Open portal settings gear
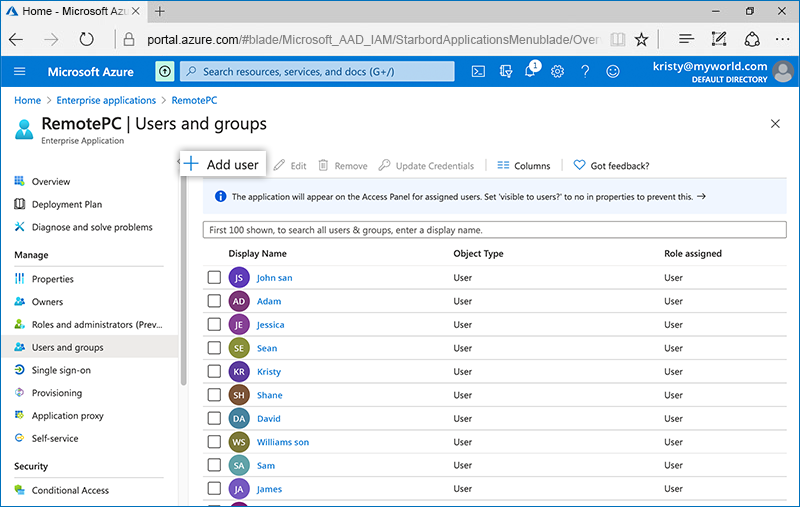The width and height of the screenshot is (800, 507). pyautogui.click(x=557, y=71)
